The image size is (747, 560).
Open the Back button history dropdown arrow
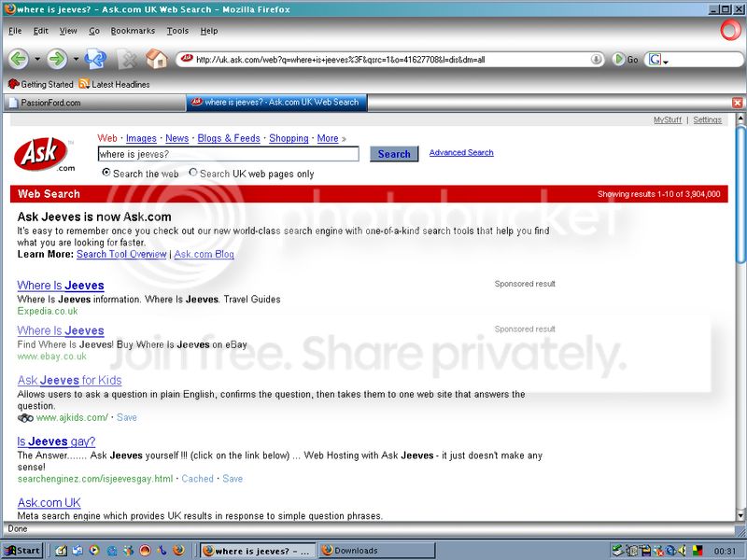[x=37, y=60]
